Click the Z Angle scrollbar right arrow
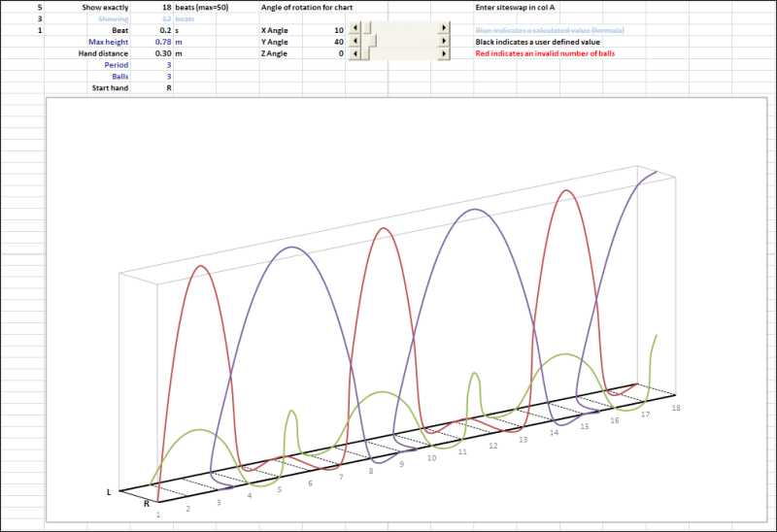Image resolution: width=777 pixels, height=532 pixels. 444,53
